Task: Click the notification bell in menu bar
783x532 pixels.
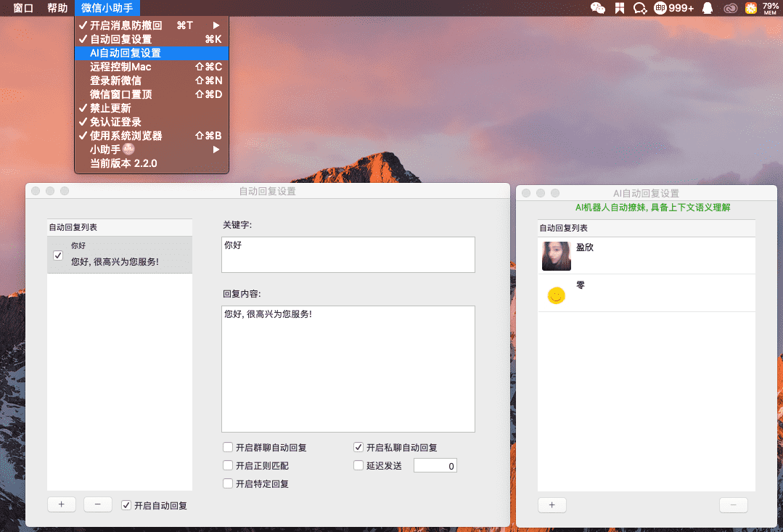Action: coord(706,8)
